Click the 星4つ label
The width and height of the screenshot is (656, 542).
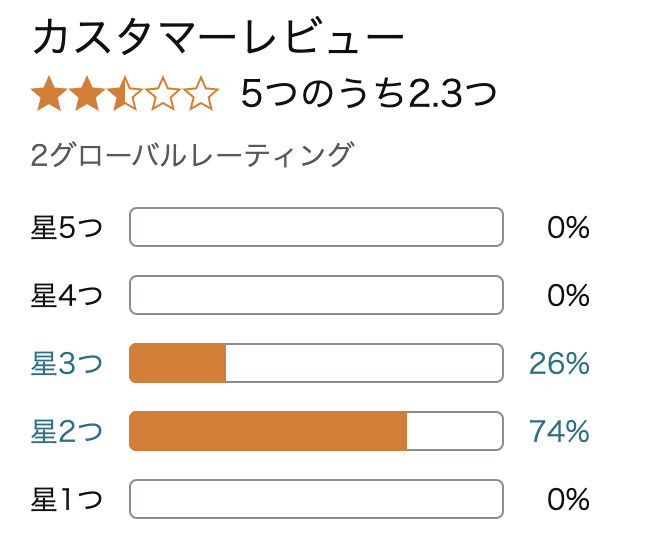67,295
